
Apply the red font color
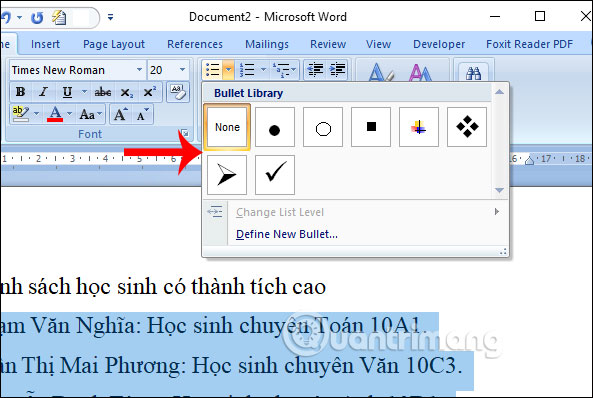[x=55, y=114]
